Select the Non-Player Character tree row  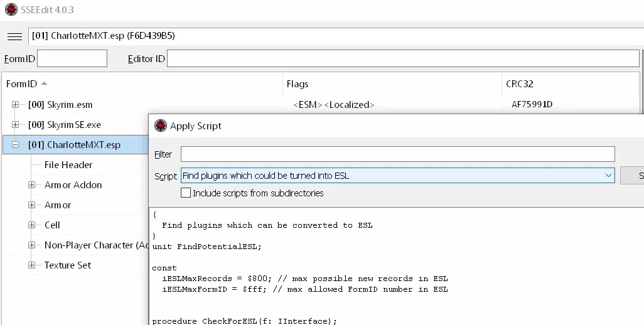pyautogui.click(x=96, y=245)
